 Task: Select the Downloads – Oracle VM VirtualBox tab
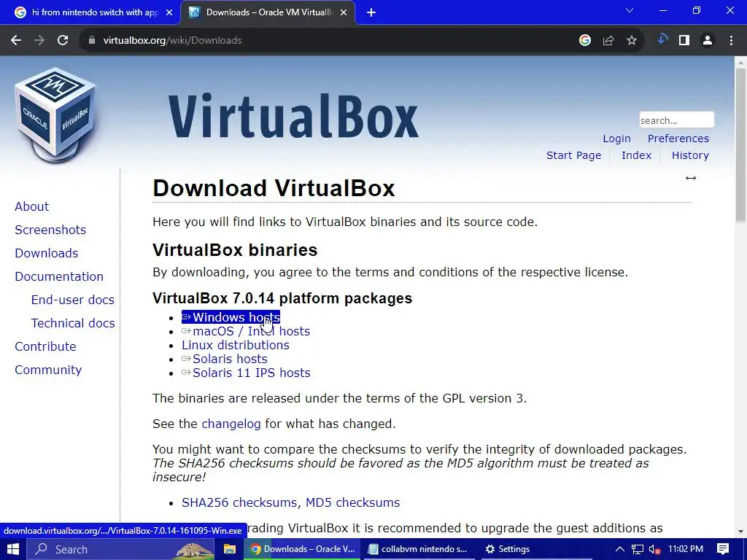tap(268, 12)
